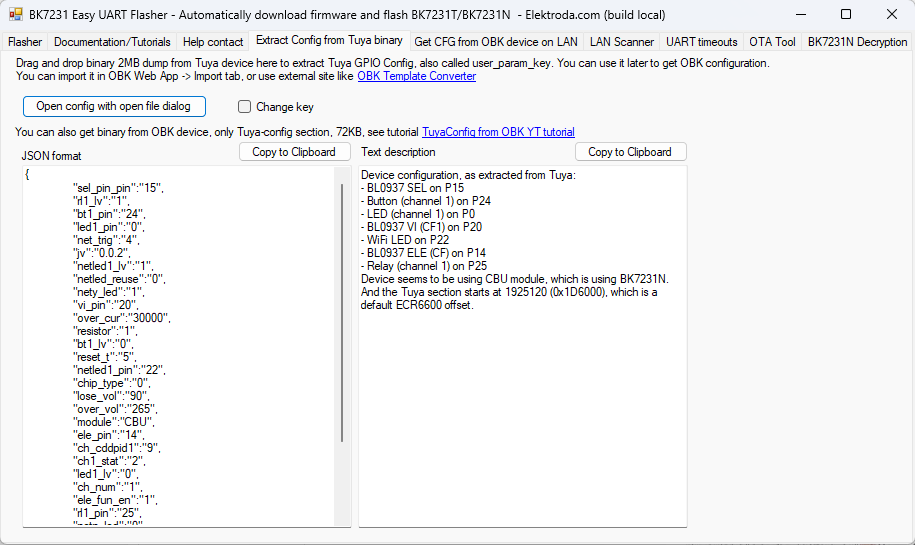Viewport: 915px width, 545px height.
Task: Open the Help contact tab
Action: (212, 42)
